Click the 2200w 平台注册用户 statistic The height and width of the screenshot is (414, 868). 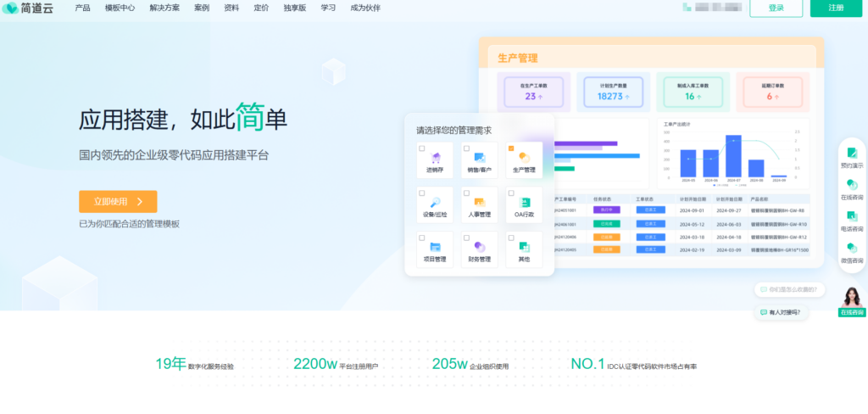(336, 364)
